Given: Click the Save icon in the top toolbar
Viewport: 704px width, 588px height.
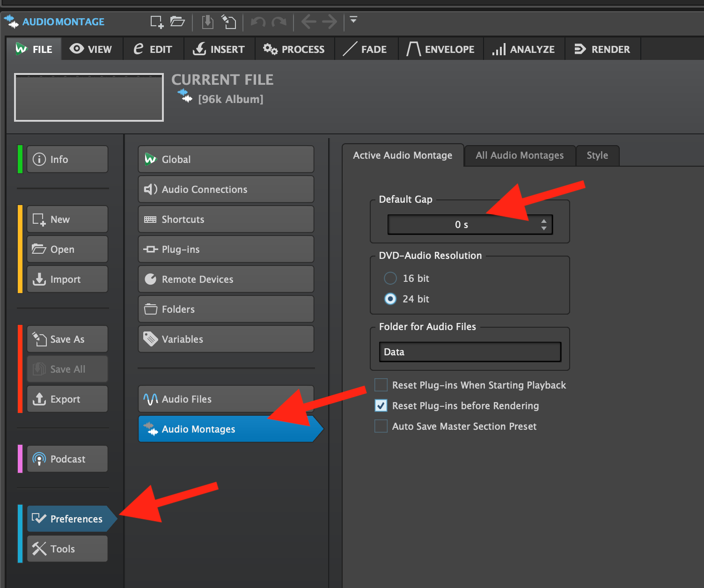Looking at the screenshot, I should (x=207, y=22).
